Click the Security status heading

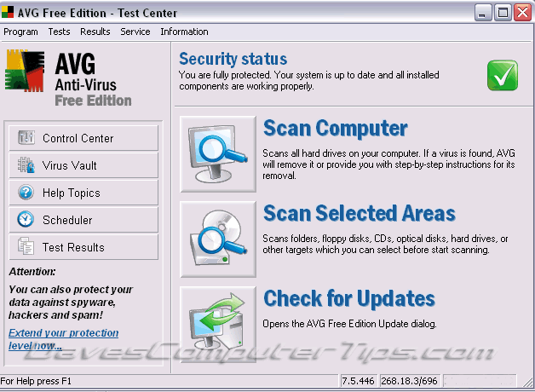click(233, 59)
